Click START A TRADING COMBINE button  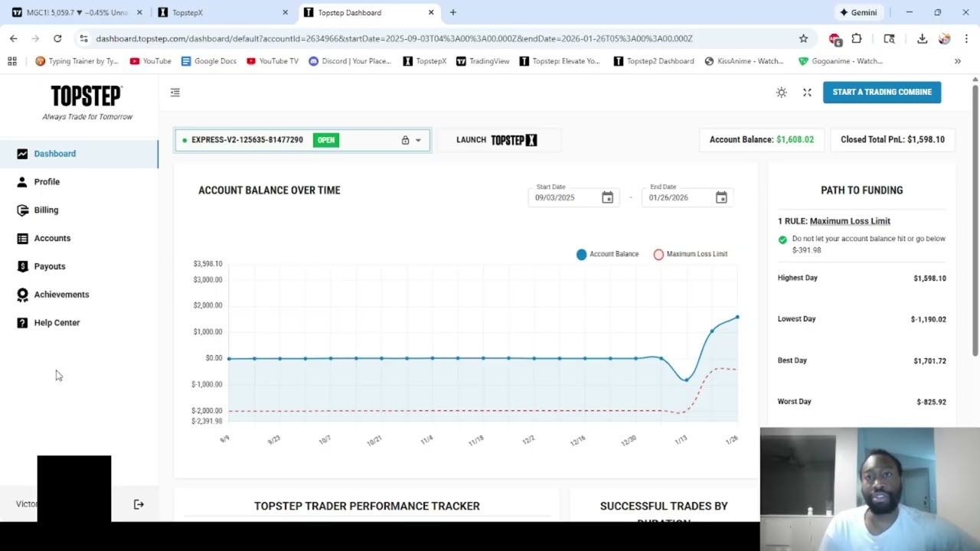tap(882, 92)
